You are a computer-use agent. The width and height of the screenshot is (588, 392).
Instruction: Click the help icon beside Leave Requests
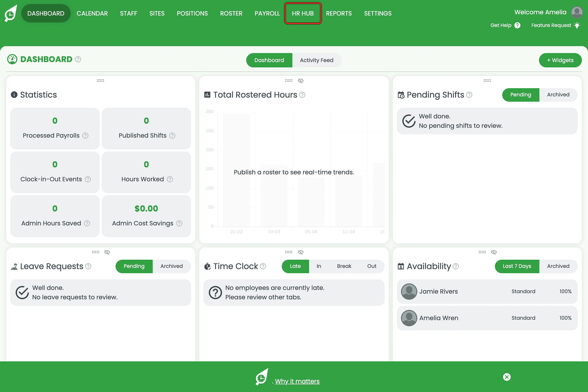[88, 266]
